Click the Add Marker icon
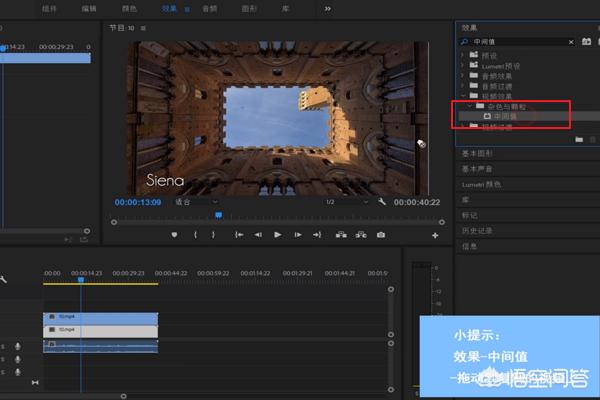600x400 pixels. [x=175, y=235]
